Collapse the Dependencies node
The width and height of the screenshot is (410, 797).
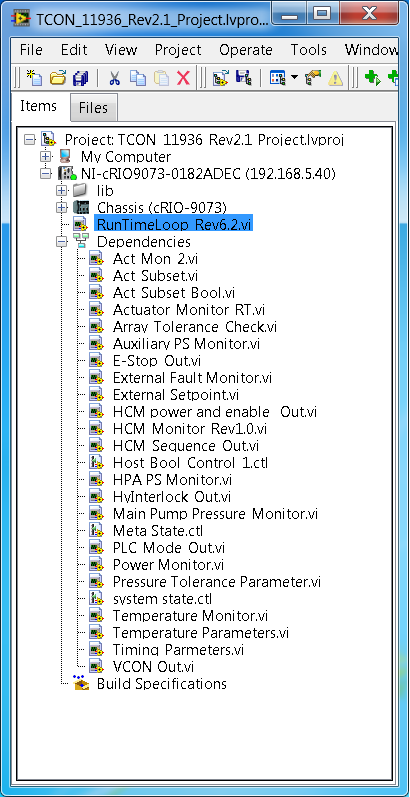pos(62,241)
